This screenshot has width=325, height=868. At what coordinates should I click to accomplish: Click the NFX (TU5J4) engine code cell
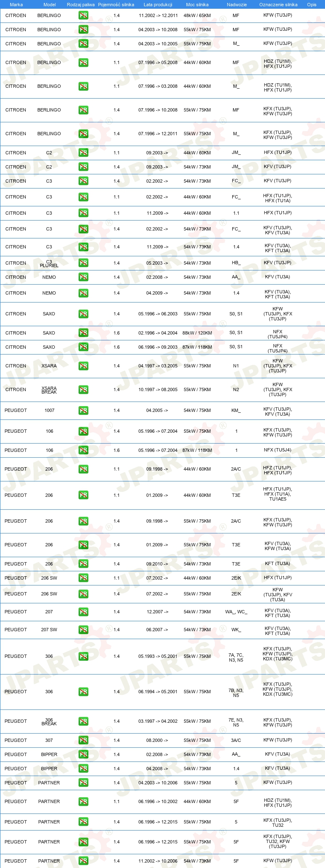(278, 450)
